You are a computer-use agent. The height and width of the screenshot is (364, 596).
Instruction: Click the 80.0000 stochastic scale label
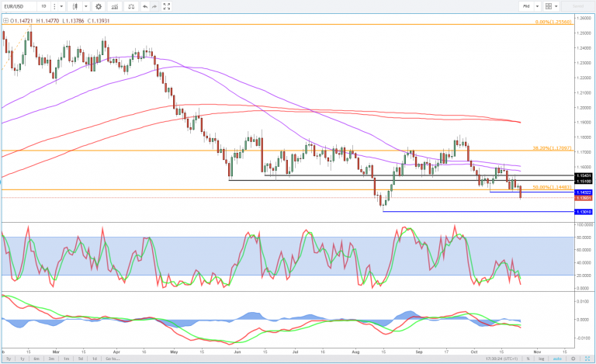click(584, 237)
